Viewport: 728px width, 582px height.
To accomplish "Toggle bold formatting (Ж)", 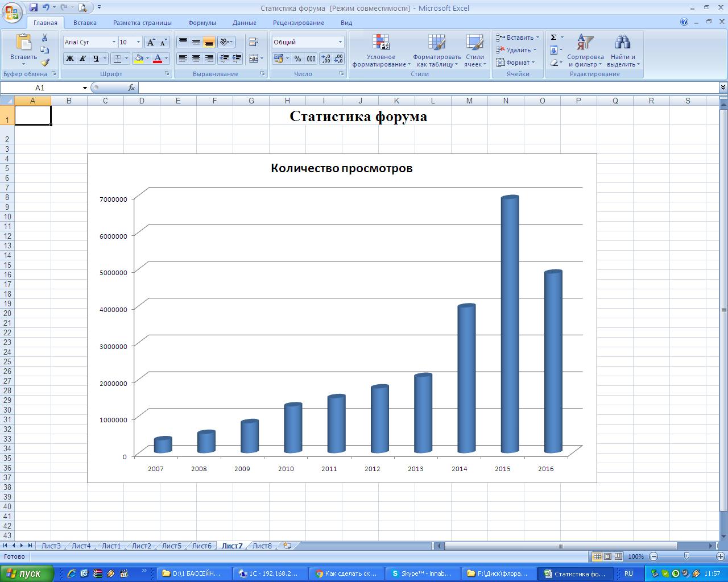I will [69, 59].
